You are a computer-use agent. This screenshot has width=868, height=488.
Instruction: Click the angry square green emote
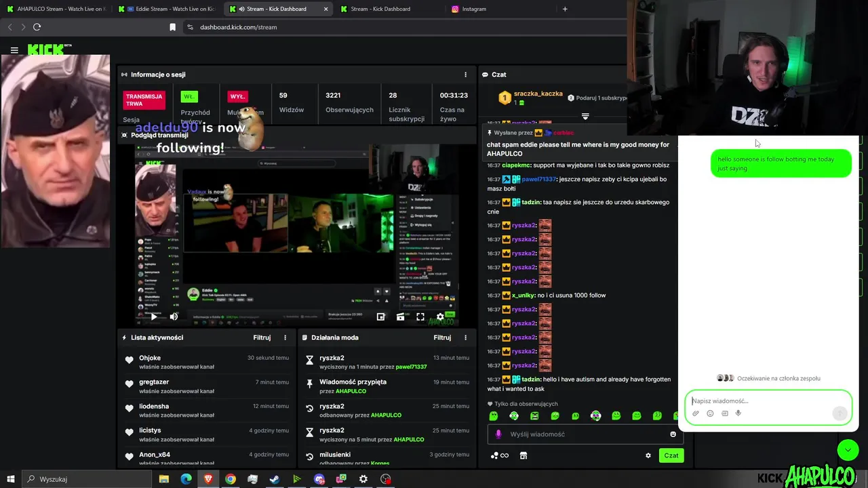click(534, 415)
